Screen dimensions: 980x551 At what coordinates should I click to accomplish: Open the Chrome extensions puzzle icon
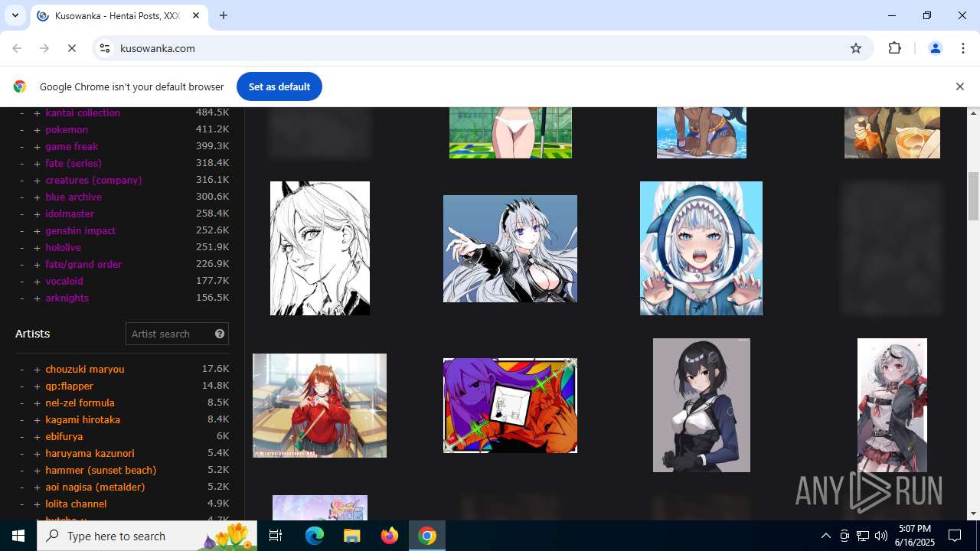[894, 48]
